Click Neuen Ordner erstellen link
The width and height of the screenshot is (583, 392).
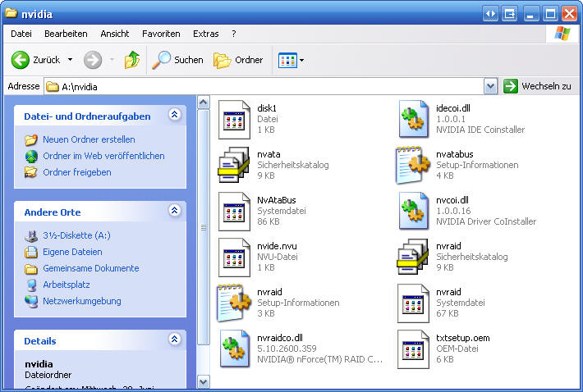(x=89, y=139)
